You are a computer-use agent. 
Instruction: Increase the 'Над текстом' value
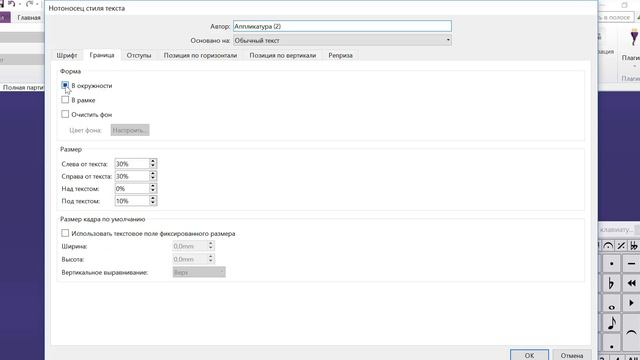point(153,186)
